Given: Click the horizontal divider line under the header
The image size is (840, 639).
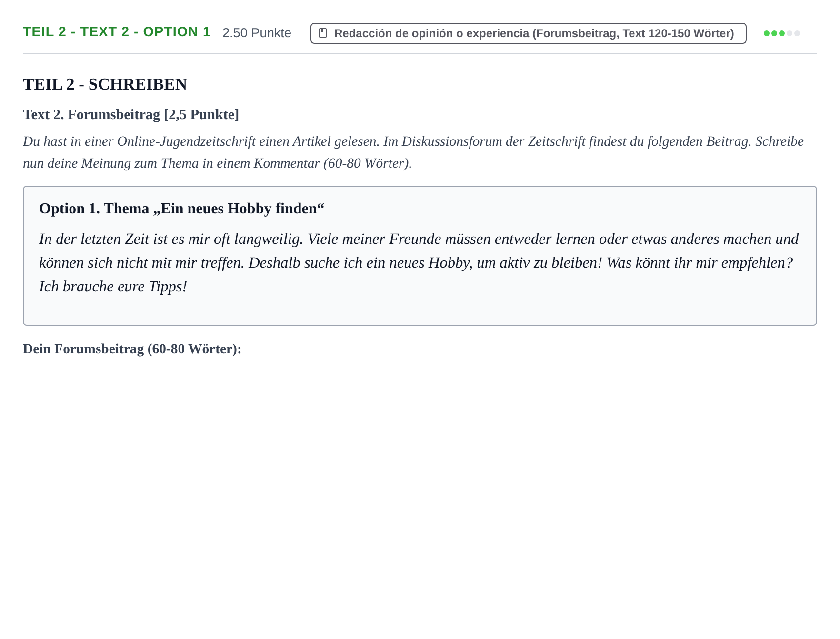Looking at the screenshot, I should (x=420, y=54).
